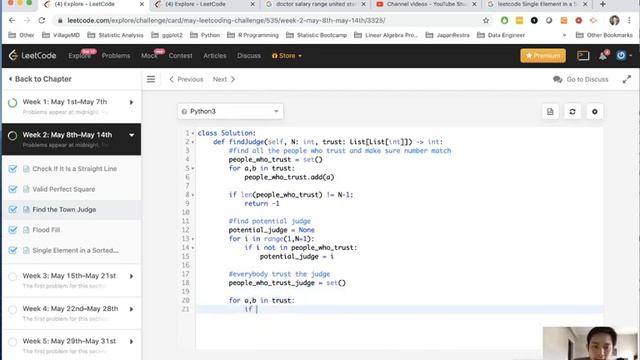Image resolution: width=640 pixels, height=360 pixels.
Task: Toggle checkbox for Valid Perfect Square
Action: pyautogui.click(x=13, y=189)
